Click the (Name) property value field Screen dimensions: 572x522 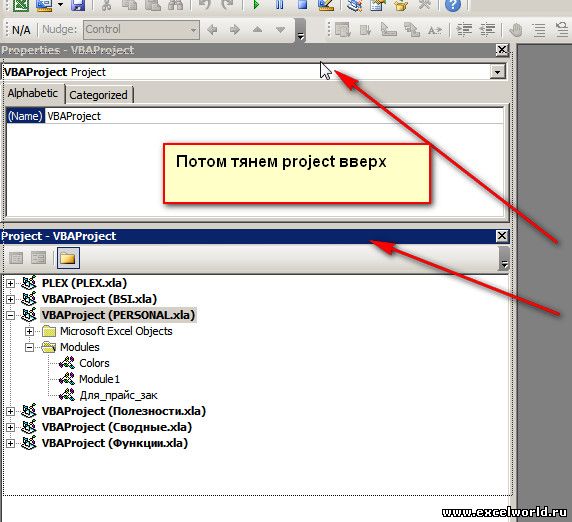tap(274, 116)
